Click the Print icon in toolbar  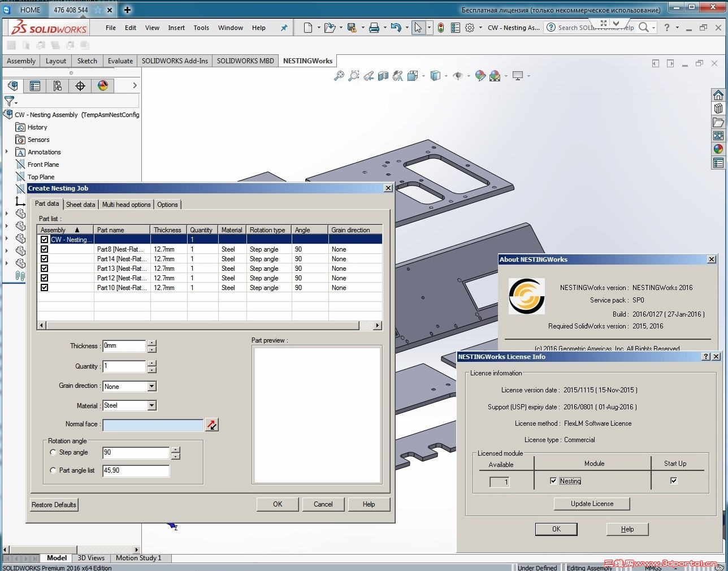point(374,28)
